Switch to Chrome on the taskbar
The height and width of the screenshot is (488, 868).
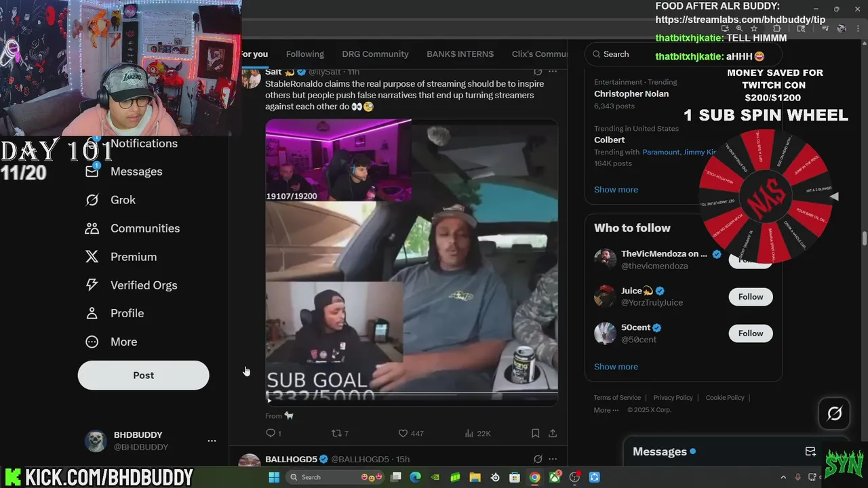point(534,477)
